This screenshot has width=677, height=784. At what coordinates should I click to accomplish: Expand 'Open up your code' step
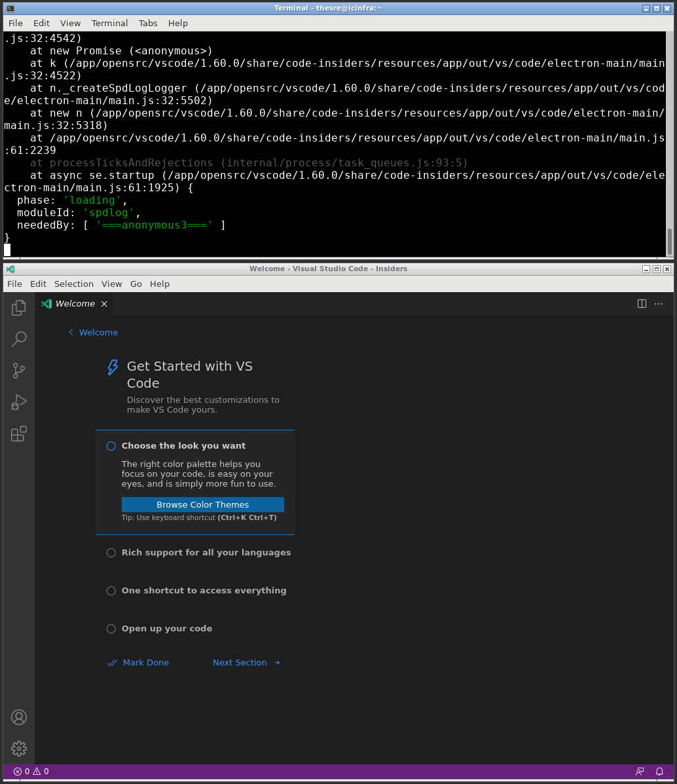(x=167, y=629)
